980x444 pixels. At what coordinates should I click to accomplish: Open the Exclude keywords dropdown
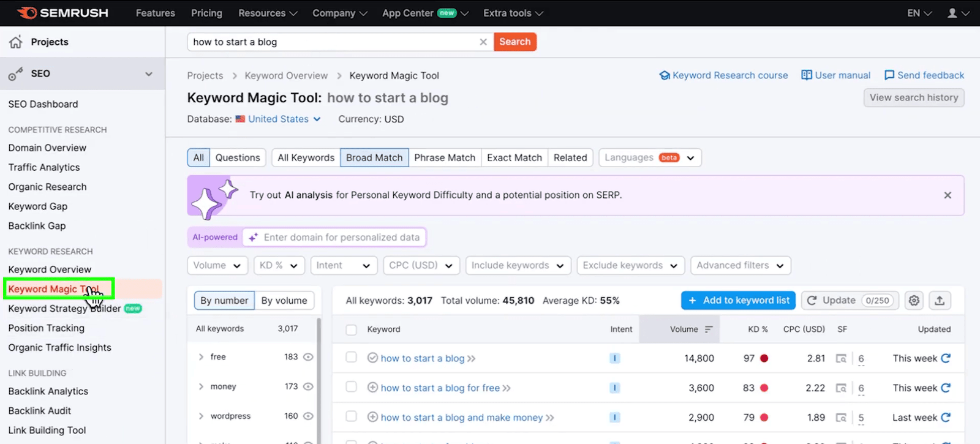coord(630,265)
